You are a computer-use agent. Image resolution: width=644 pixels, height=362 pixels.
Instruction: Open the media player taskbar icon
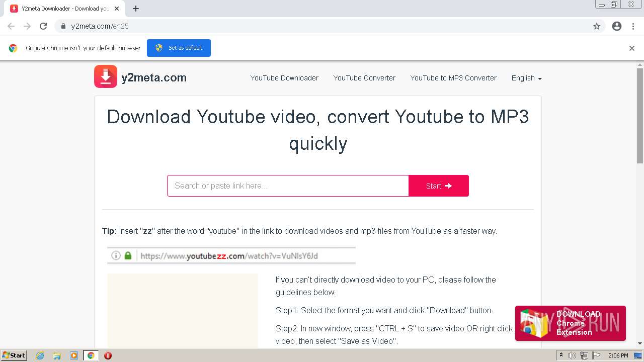74,355
